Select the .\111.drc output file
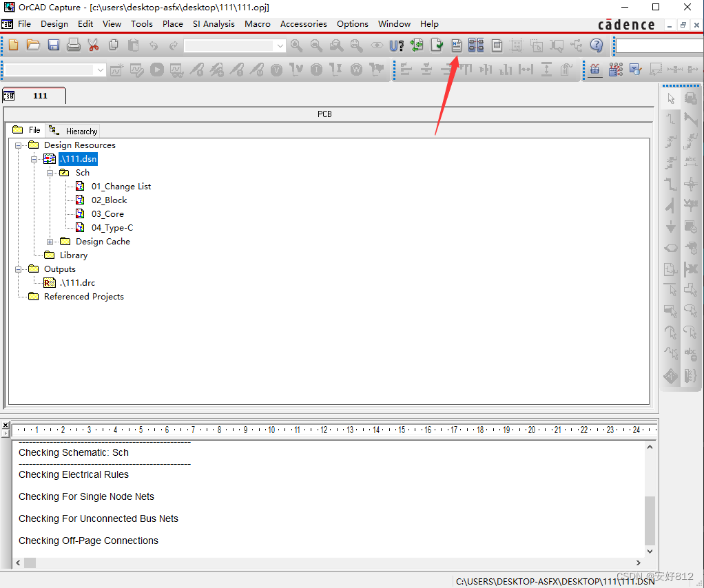The image size is (704, 588). click(x=78, y=283)
